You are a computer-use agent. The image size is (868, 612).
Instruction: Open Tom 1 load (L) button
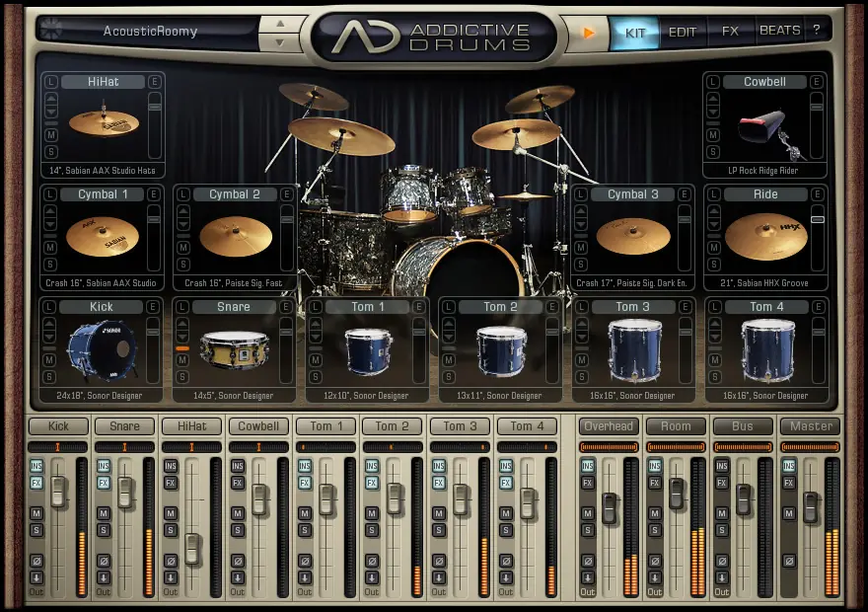tap(316, 307)
